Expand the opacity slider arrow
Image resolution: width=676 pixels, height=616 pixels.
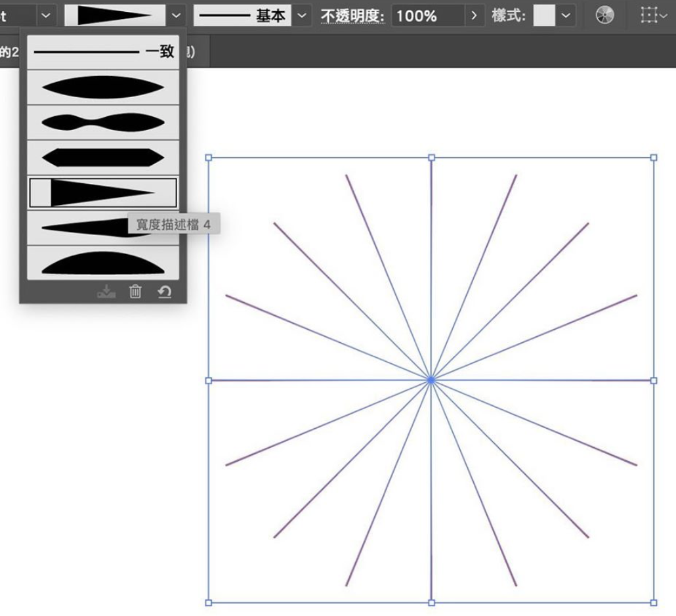coord(475,16)
